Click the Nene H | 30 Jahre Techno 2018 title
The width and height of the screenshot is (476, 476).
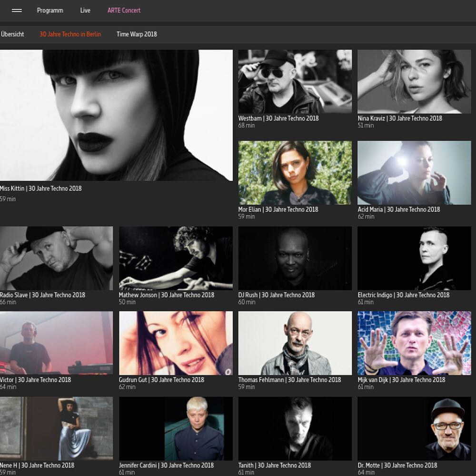(37, 466)
